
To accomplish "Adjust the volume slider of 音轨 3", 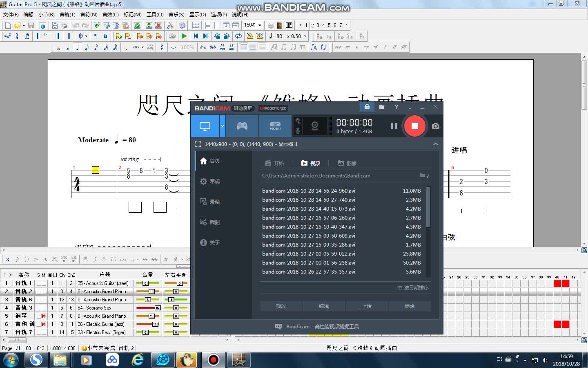I will (148, 307).
